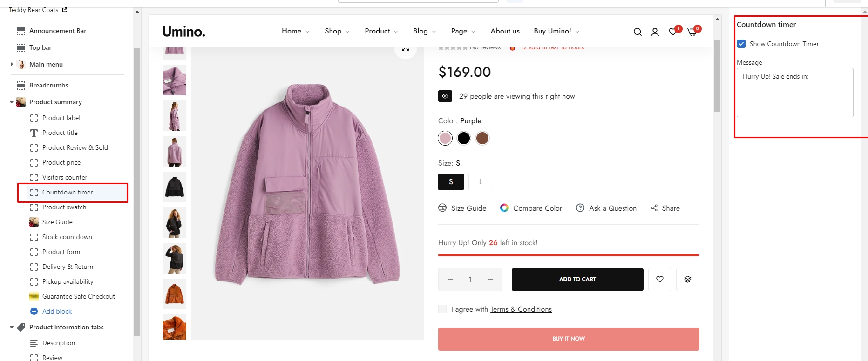Click the ADD TO CART button
The height and width of the screenshot is (361, 868).
577,279
